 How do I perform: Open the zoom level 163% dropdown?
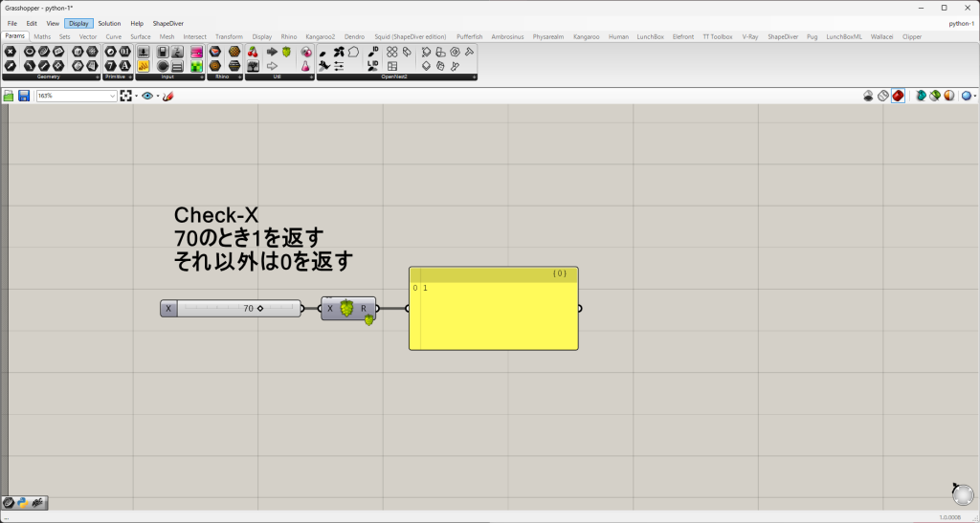(x=112, y=96)
